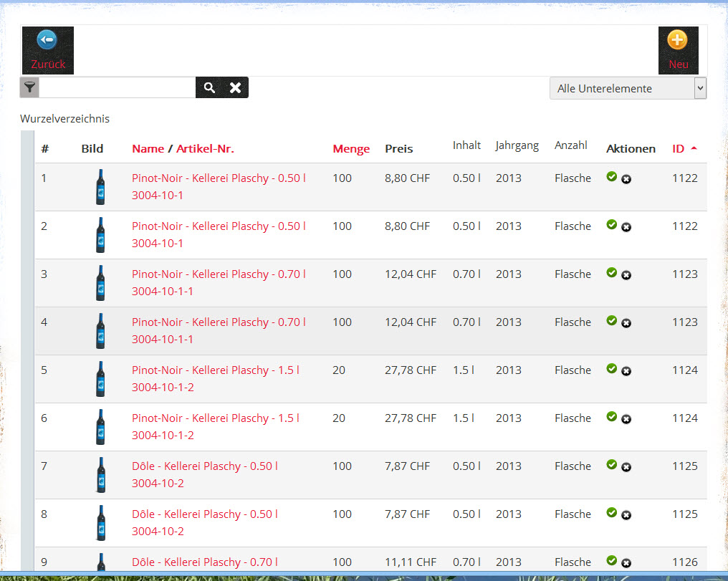Toggle the ID sort direction arrow
The image size is (728, 581).
694,148
